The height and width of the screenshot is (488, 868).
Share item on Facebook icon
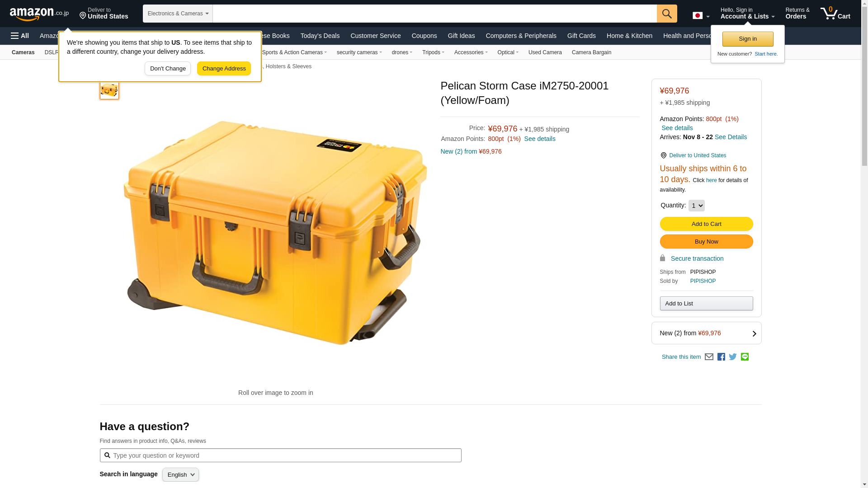pyautogui.click(x=721, y=357)
